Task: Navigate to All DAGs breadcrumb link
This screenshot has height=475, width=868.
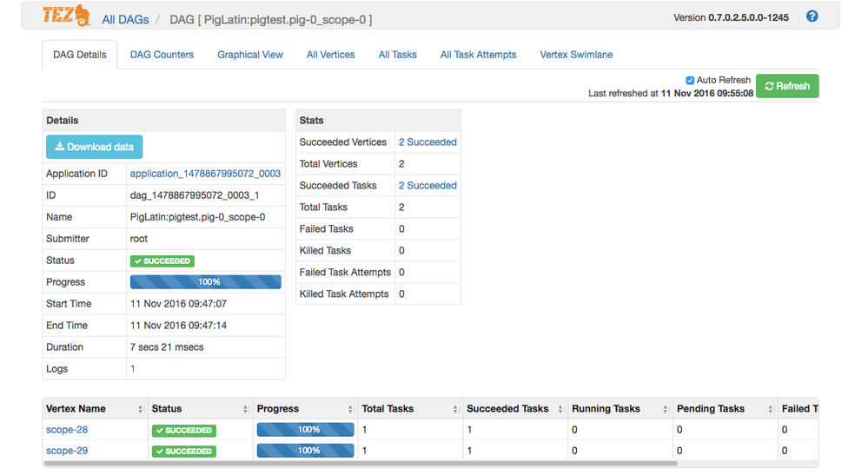Action: tap(125, 19)
